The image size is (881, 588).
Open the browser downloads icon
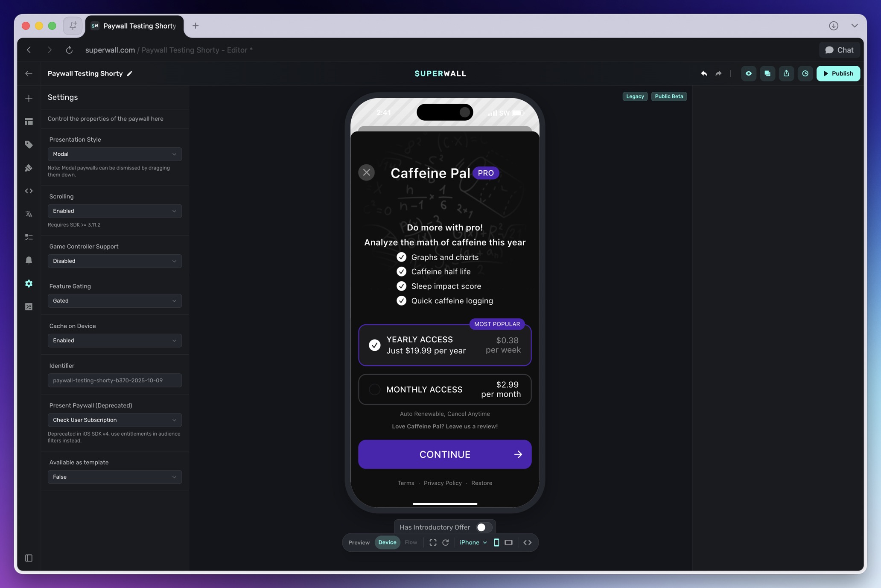coord(834,26)
